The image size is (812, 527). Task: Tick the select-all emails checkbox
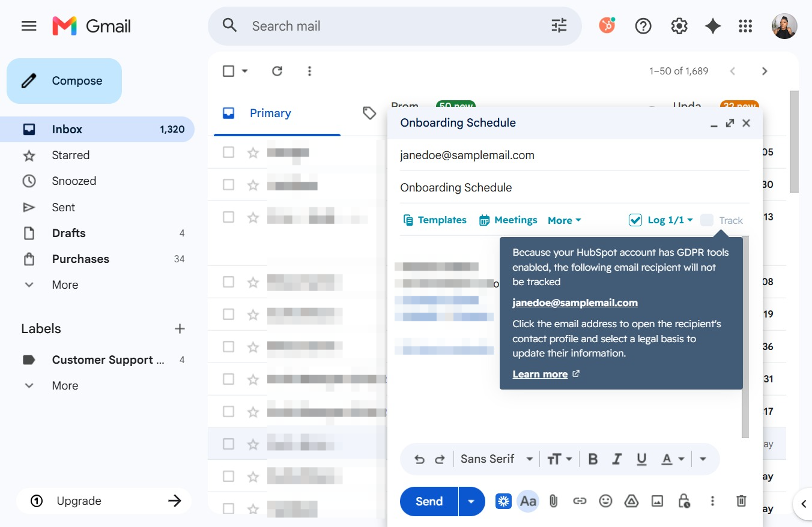click(228, 71)
